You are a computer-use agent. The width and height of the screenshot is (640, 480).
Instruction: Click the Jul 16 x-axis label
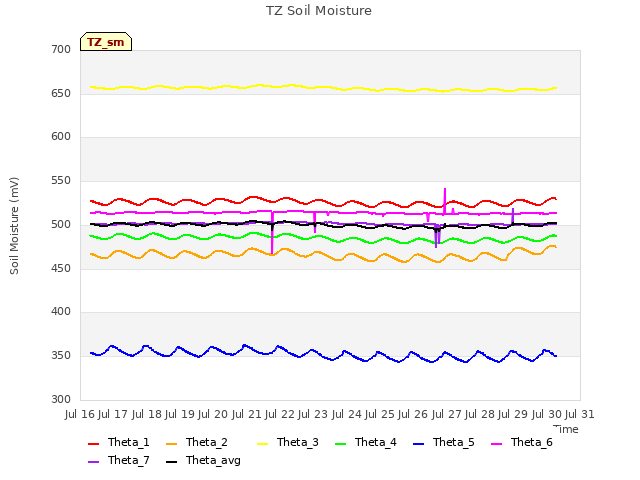80,414
